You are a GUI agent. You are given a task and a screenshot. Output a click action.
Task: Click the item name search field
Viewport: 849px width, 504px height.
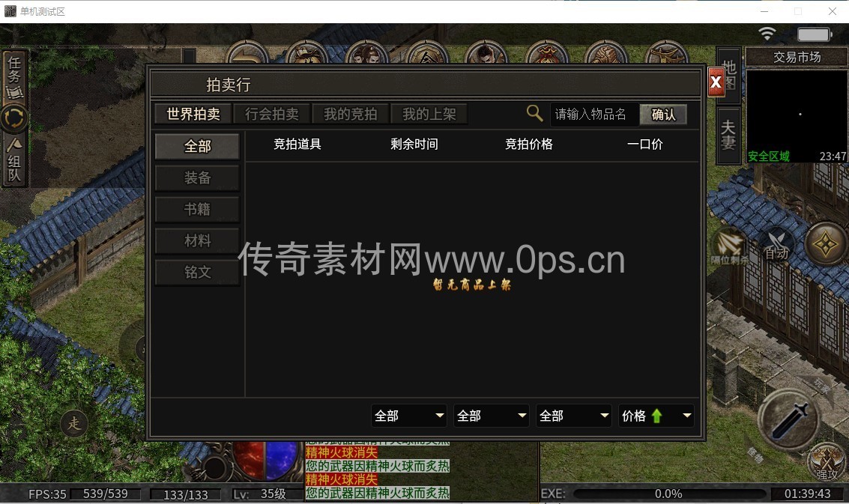click(x=594, y=114)
